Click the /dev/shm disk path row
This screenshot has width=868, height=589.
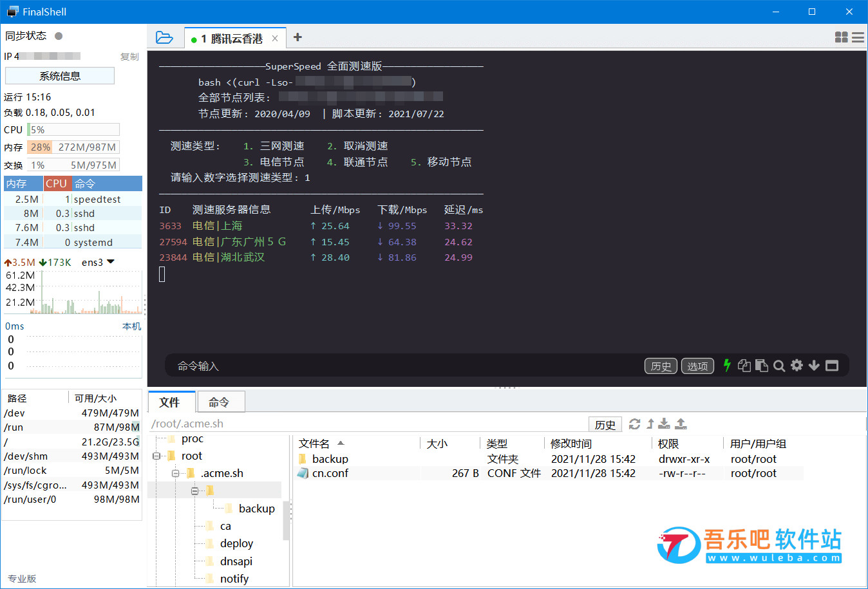71,456
